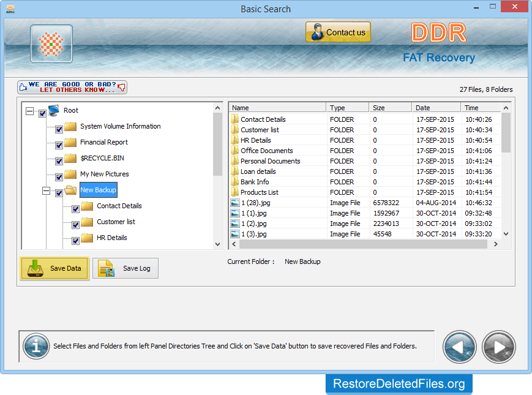Image resolution: width=532 pixels, height=395 pixels.
Task: Click Customer list folder icon in tree
Action: coord(87,222)
